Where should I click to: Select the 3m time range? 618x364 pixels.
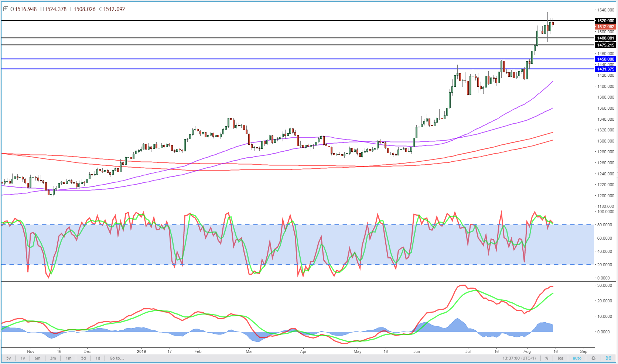53,358
